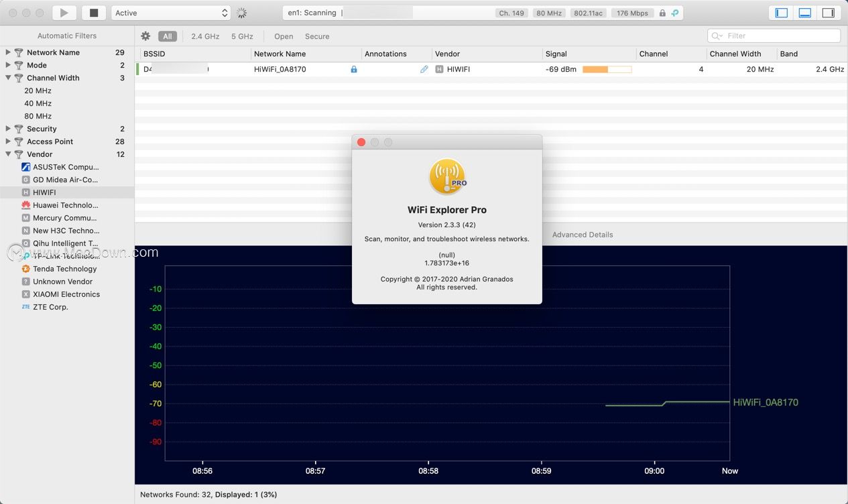
Task: Open filter settings gear icon
Action: tap(145, 36)
